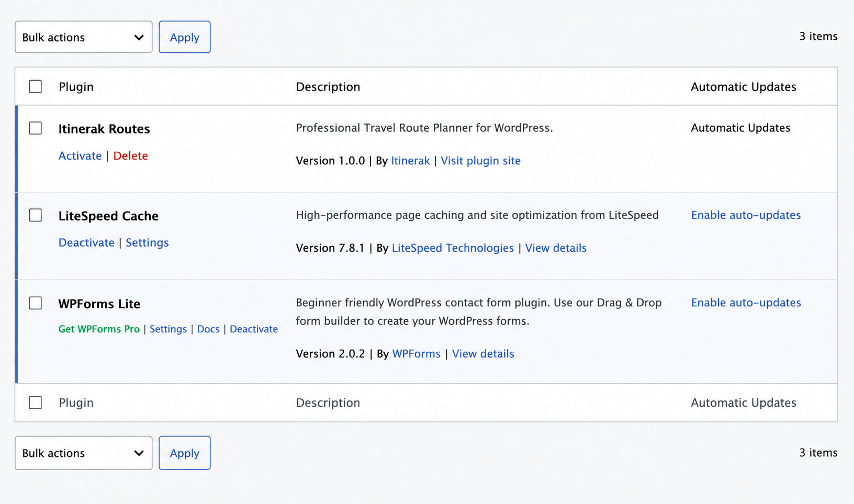
Task: Open the LiteSpeed Technologies author link
Action: (x=453, y=248)
